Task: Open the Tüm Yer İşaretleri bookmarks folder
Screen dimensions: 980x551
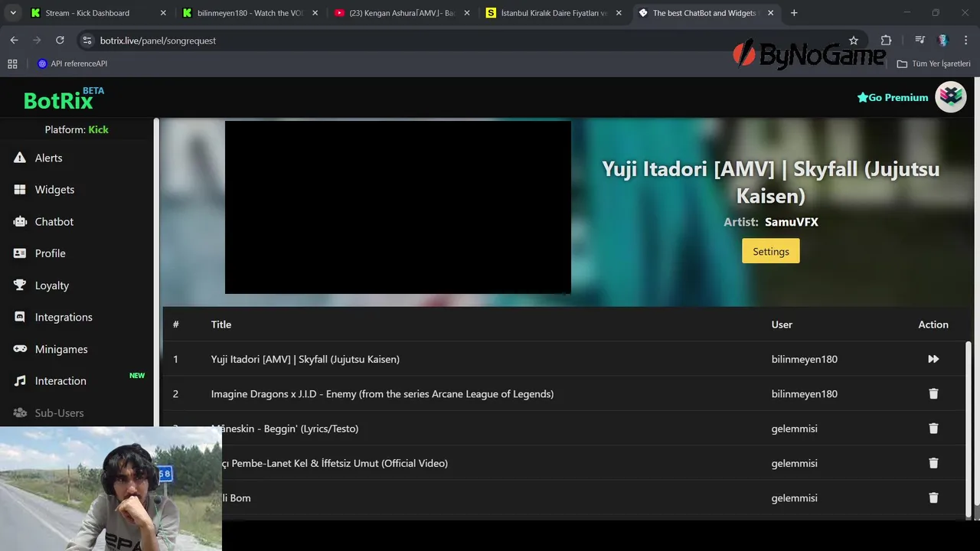Action: [x=934, y=64]
